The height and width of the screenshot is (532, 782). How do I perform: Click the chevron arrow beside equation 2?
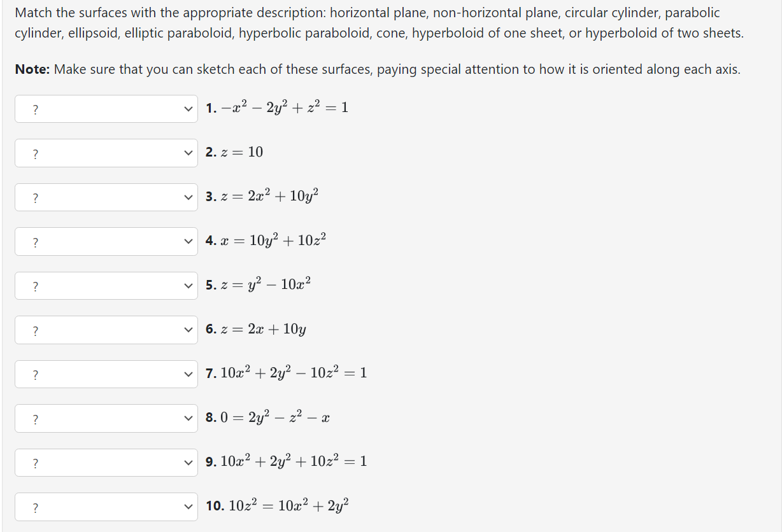(188, 153)
